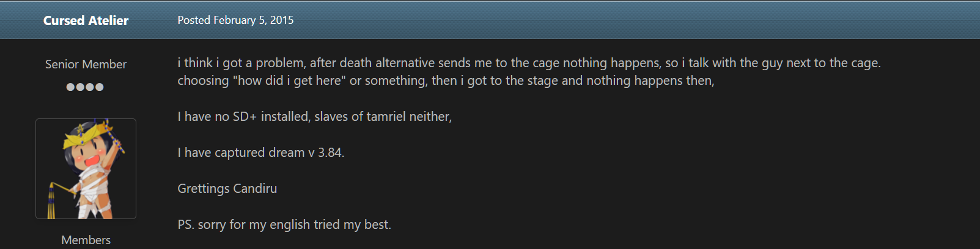
Task: Click the word 'SD+' in the post
Action: [x=245, y=117]
